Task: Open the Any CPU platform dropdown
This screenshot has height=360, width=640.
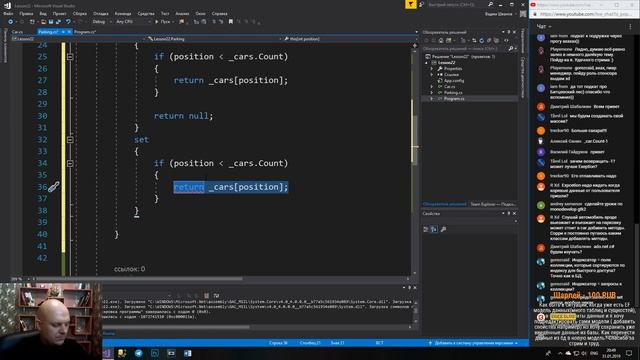Action: [x=133, y=22]
